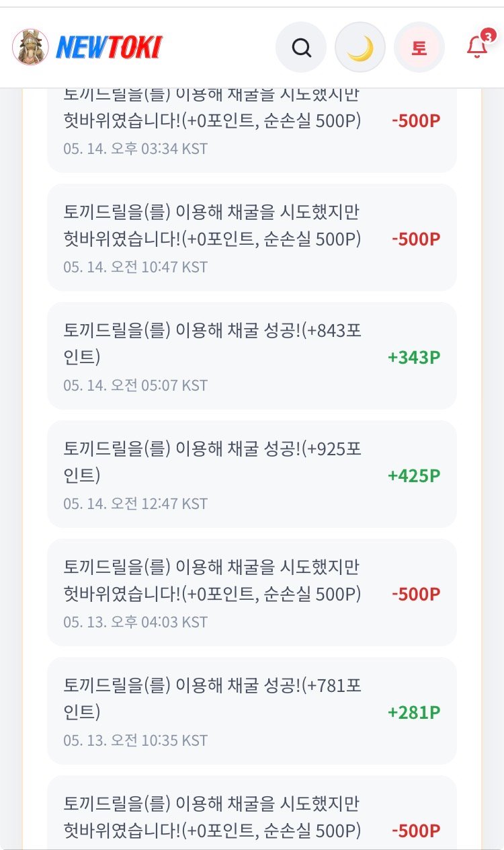
Task: Toggle dark mode with the moon icon
Action: pyautogui.click(x=360, y=48)
